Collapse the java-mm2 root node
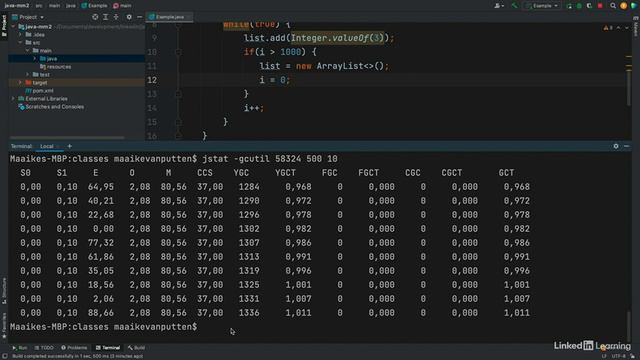Image resolution: width=640 pixels, height=360 pixels. (13, 27)
